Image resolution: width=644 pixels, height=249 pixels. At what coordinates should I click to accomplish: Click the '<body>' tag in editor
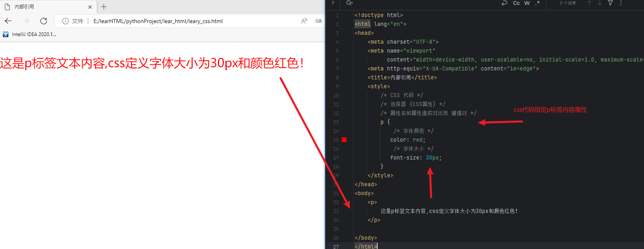tap(364, 193)
